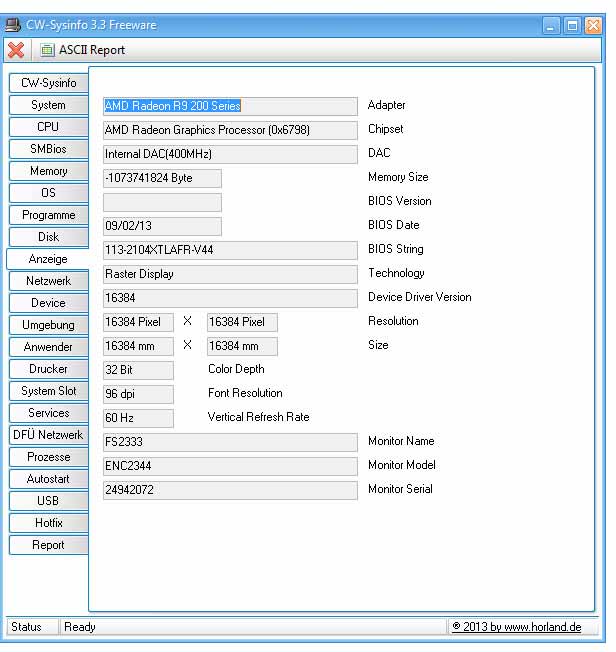Open the Drucker tab
Image resolution: width=616 pixels, height=652 pixels.
click(x=49, y=369)
